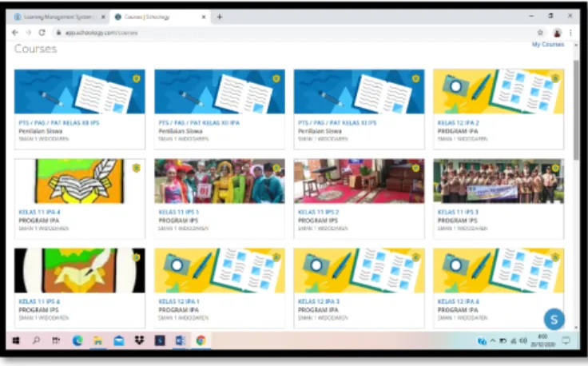Image resolution: width=588 pixels, height=366 pixels.
Task: Click the KELAS 11 IPS 4 emblem thumbnail
Action: (x=80, y=270)
